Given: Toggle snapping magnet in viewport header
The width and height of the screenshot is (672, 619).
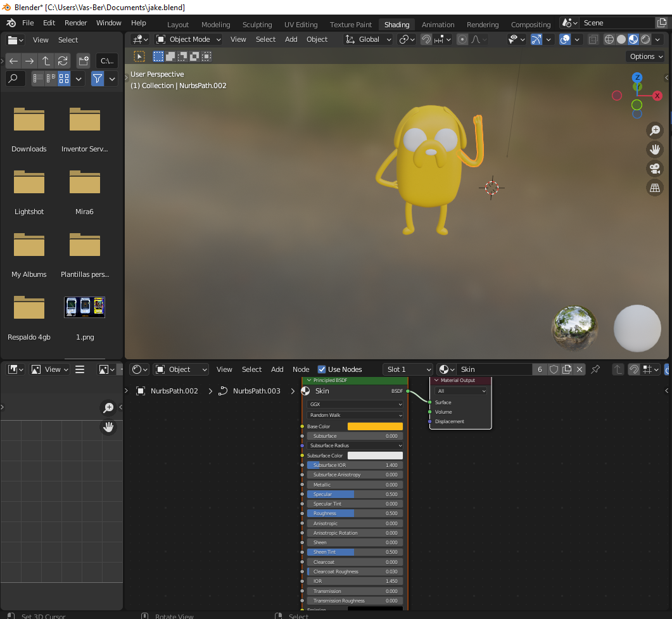Looking at the screenshot, I should 426,39.
